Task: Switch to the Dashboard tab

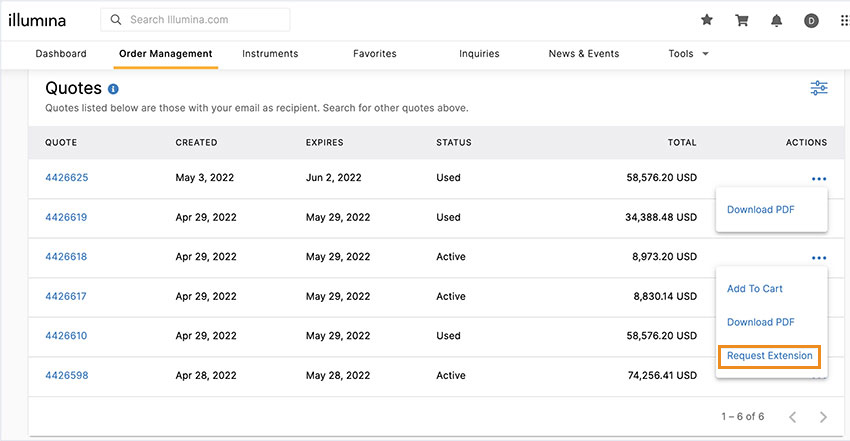Action: coord(61,54)
